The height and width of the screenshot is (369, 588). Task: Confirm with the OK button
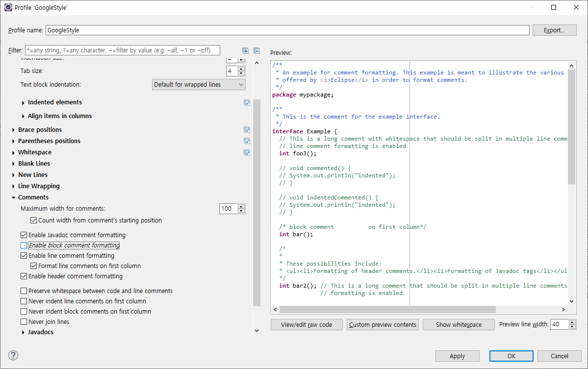511,356
